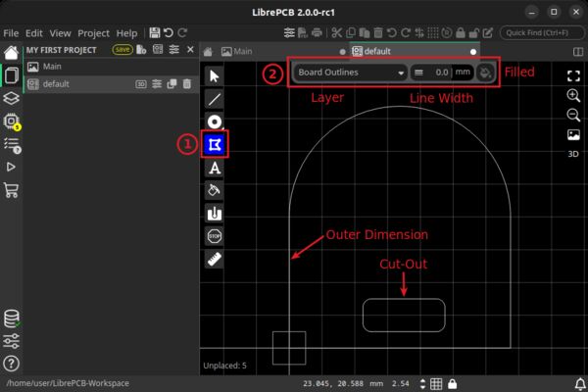Open the Documents sidebar panel
Viewport: 588px width, 392px height.
[11, 75]
